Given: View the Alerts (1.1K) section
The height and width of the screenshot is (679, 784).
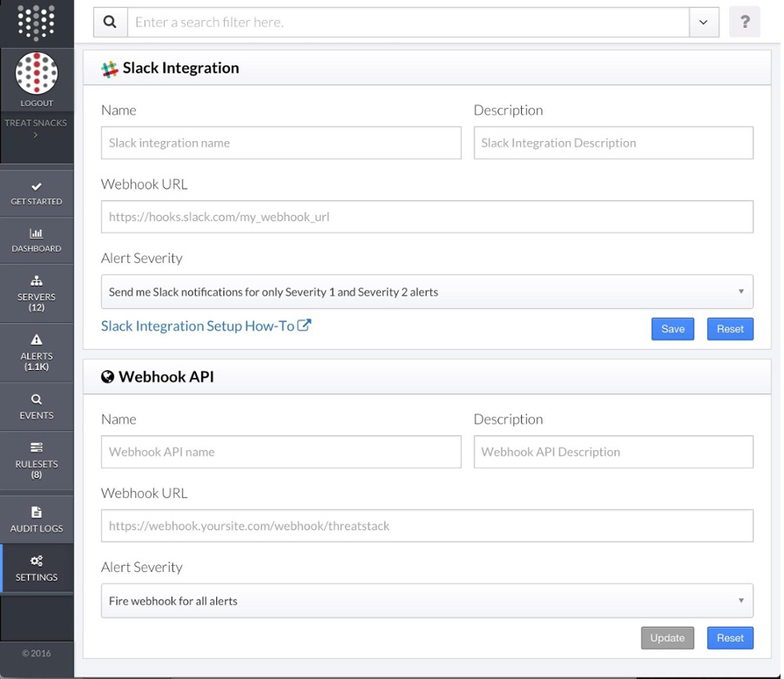Looking at the screenshot, I should coord(37,353).
